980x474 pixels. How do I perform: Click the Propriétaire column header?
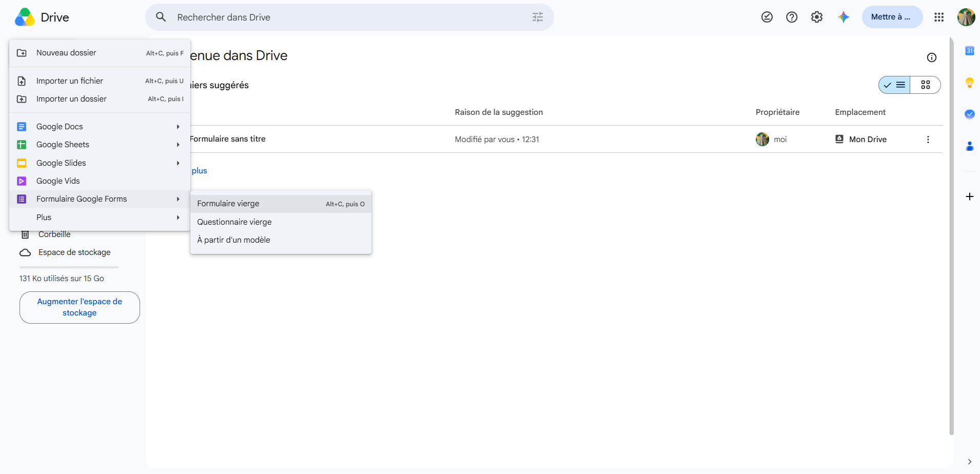tap(777, 112)
